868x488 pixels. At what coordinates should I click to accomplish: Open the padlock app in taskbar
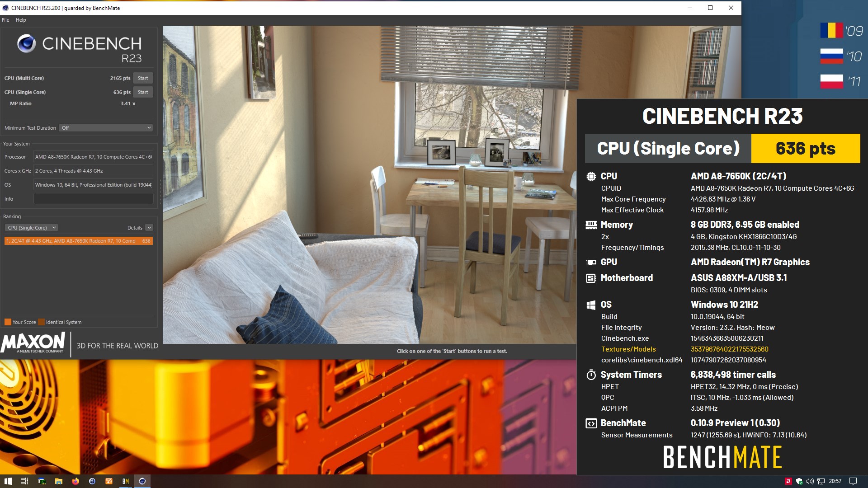[x=92, y=481]
